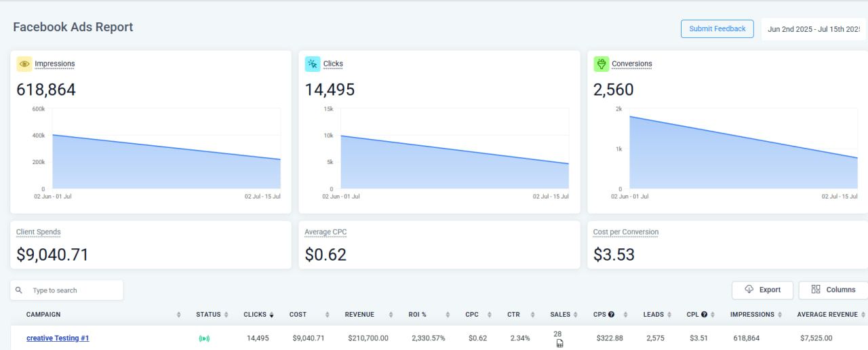Click the Clicks metric label
This screenshot has height=350, width=868.
333,64
